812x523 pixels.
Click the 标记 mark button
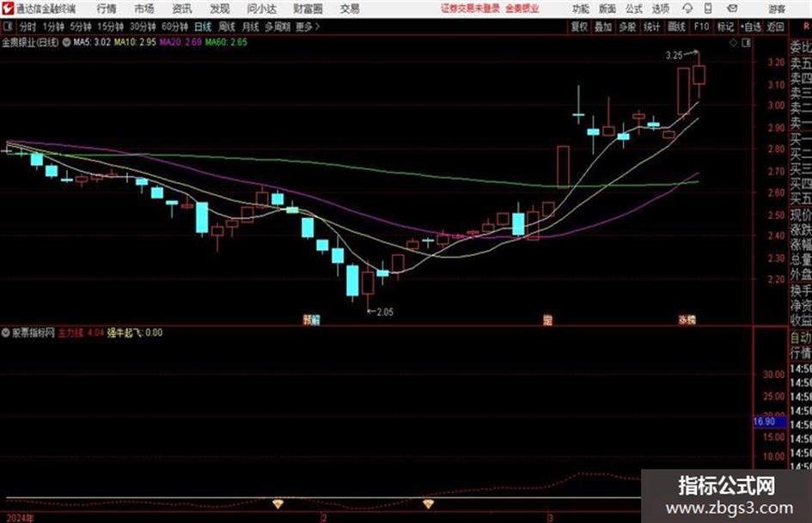[x=725, y=27]
